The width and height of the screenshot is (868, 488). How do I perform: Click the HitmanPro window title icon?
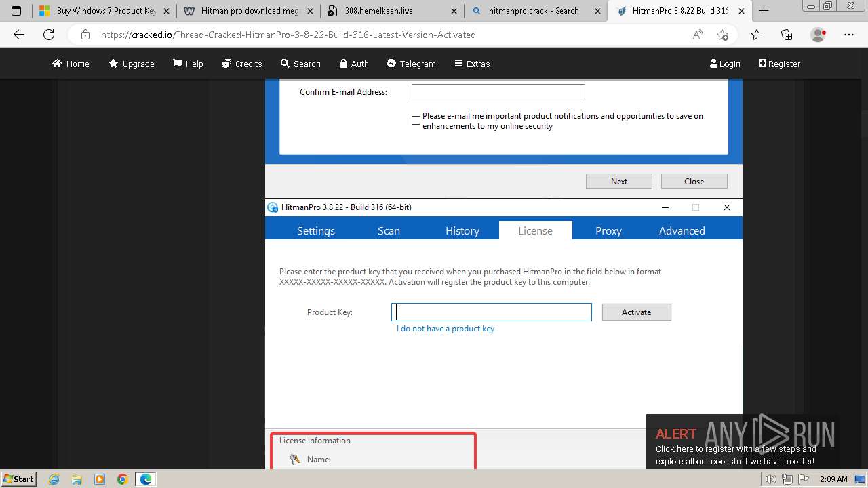(273, 207)
